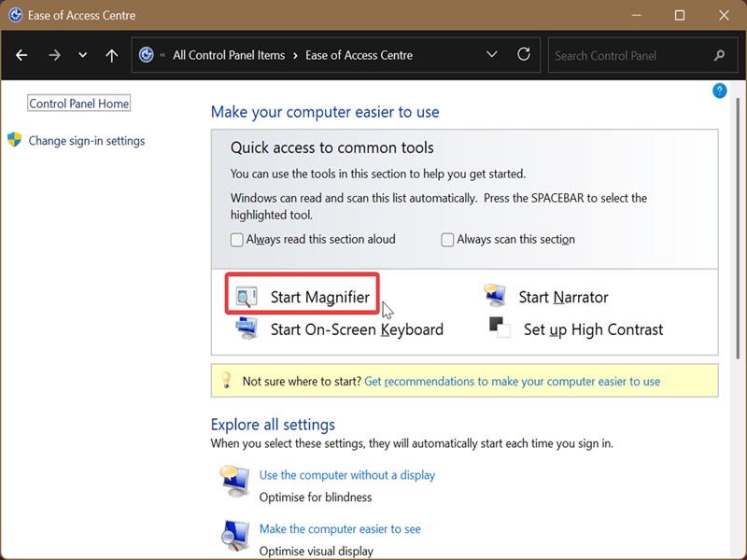Click Ease of Access Centre breadcrumb
This screenshot has height=560, width=747.
pos(359,55)
